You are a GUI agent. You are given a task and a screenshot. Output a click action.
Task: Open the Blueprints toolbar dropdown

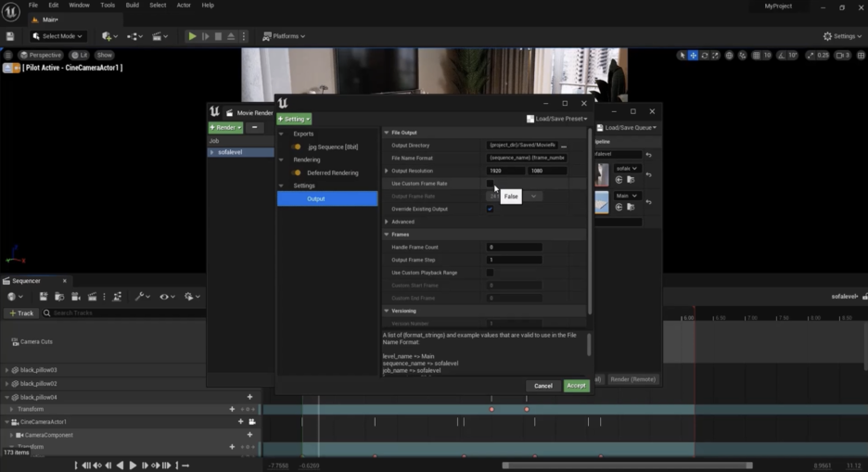[134, 36]
